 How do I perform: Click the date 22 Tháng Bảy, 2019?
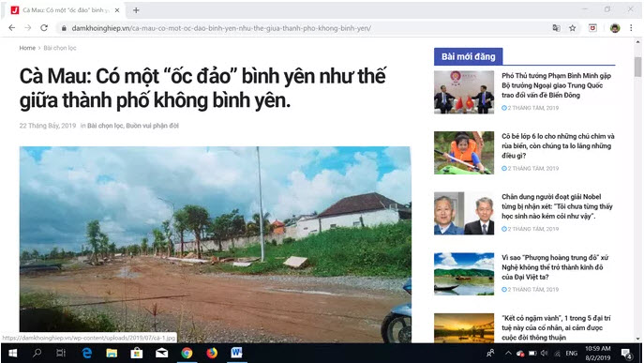48,126
